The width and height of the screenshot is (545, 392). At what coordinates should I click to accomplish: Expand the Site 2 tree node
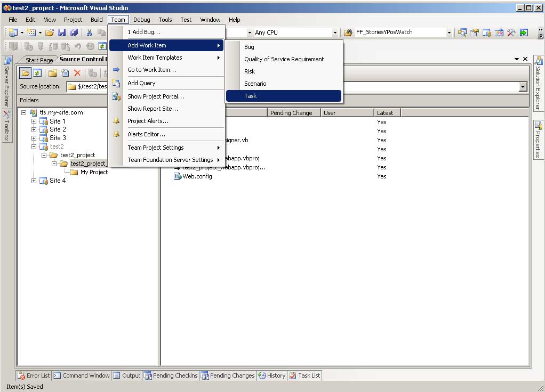pyautogui.click(x=34, y=129)
